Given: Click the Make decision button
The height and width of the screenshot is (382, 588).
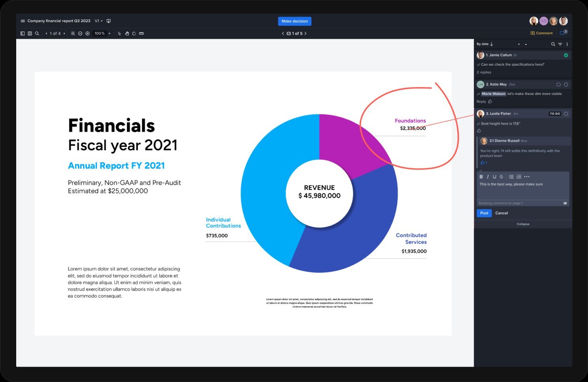Looking at the screenshot, I should [294, 21].
